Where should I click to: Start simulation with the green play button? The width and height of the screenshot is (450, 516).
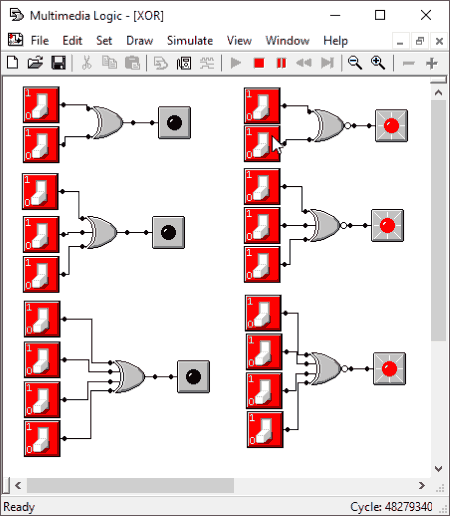[x=236, y=63]
